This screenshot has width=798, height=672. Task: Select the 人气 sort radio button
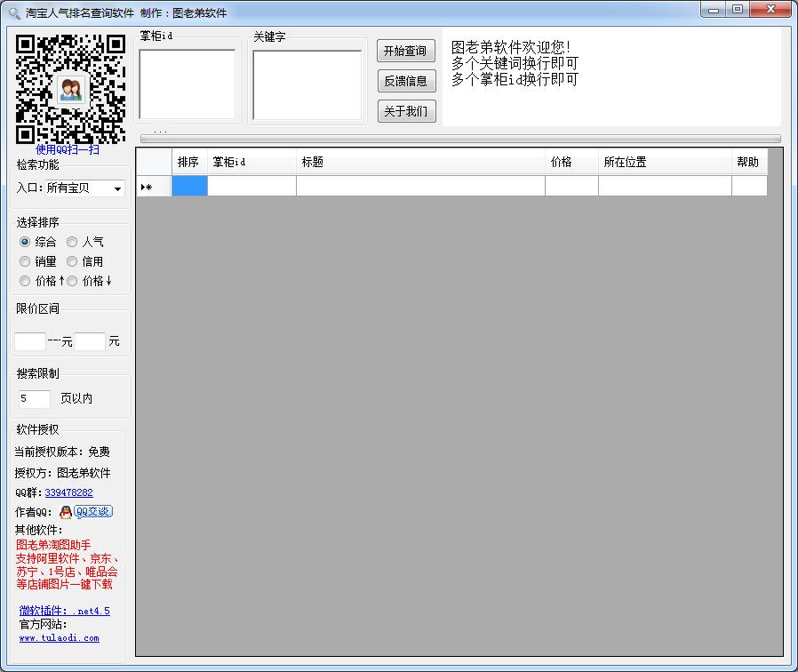(72, 242)
